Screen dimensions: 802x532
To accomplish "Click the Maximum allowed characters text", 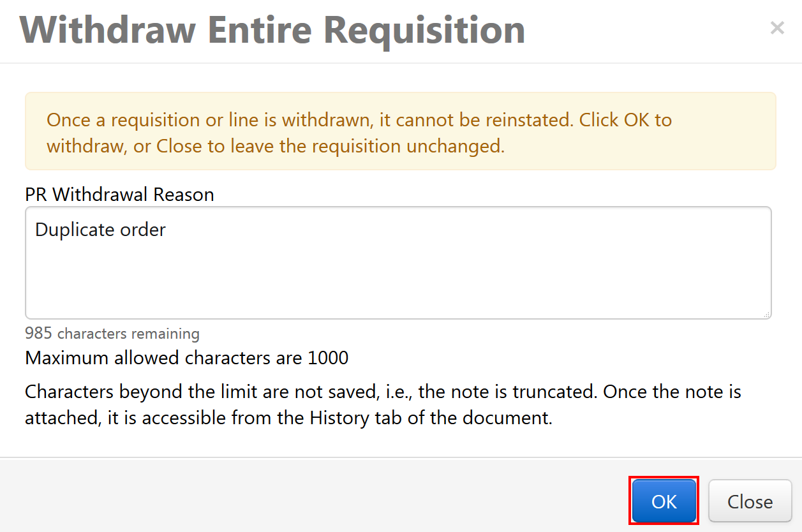I will tap(186, 358).
